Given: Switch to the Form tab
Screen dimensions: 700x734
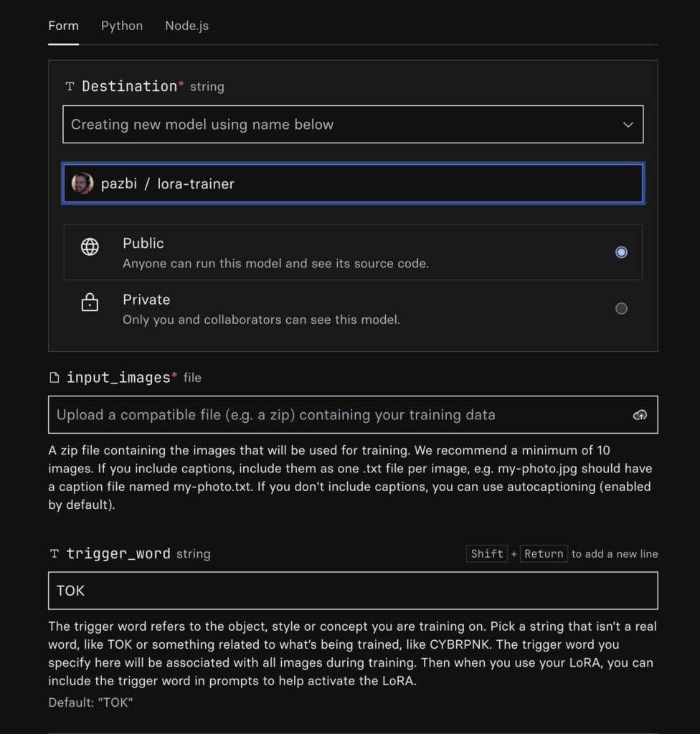Looking at the screenshot, I should tap(63, 26).
